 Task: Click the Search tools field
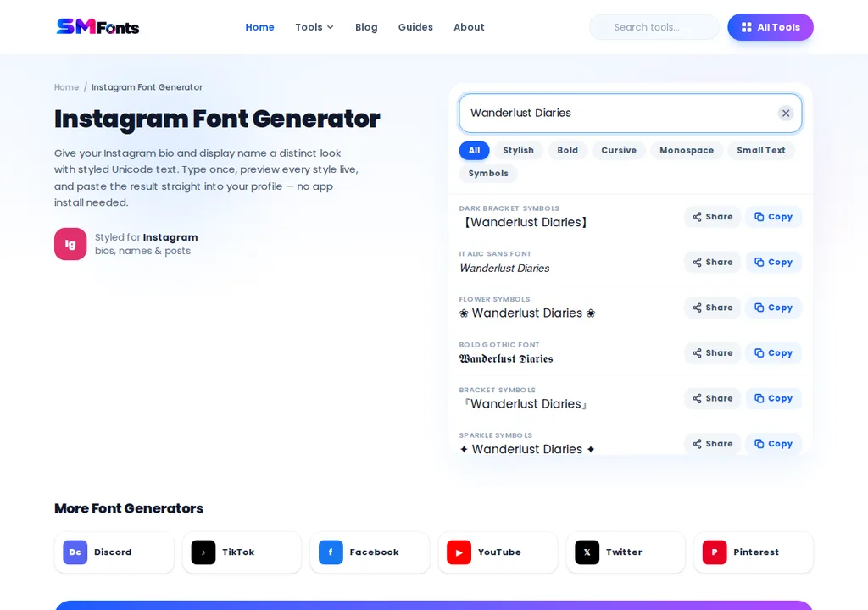click(654, 27)
